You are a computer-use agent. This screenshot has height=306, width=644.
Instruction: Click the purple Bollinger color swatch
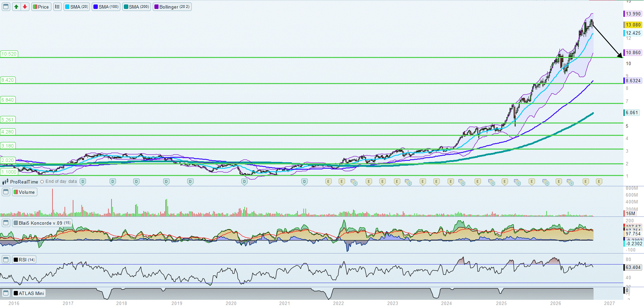pos(156,7)
